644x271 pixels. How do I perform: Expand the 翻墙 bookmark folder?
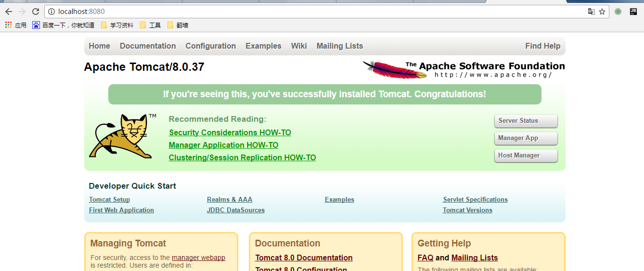[x=178, y=25]
